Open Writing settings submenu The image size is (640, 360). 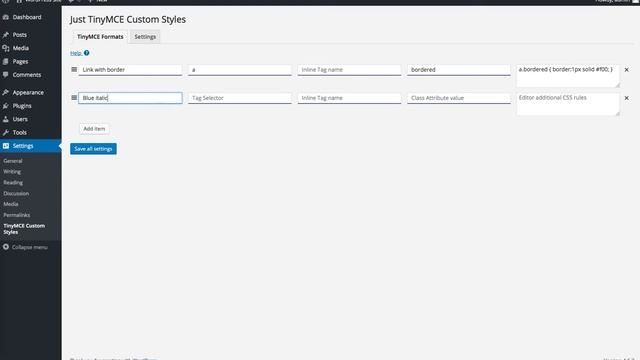point(12,172)
